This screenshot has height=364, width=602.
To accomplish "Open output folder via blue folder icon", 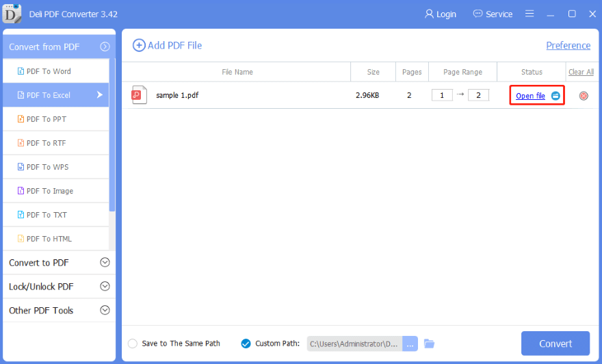I will click(430, 343).
